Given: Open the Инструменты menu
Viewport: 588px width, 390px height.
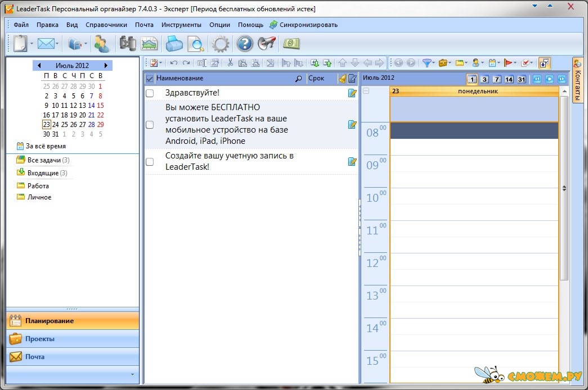Looking at the screenshot, I should click(x=181, y=25).
